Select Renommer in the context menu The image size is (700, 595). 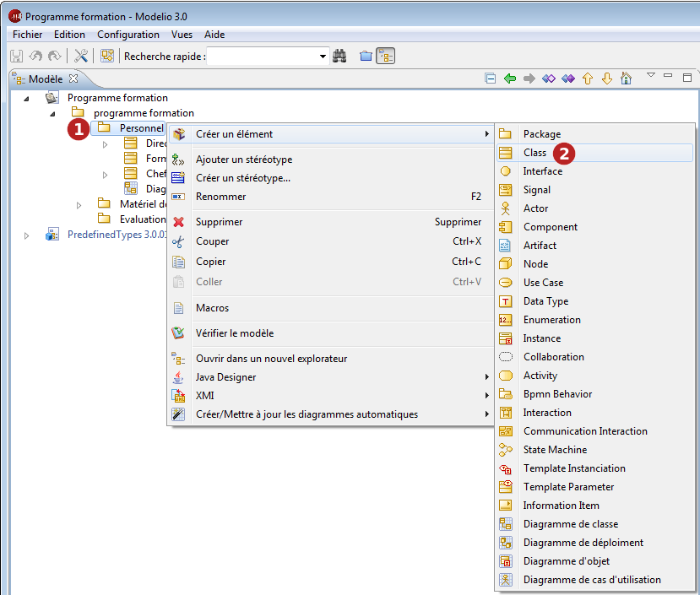click(x=331, y=197)
